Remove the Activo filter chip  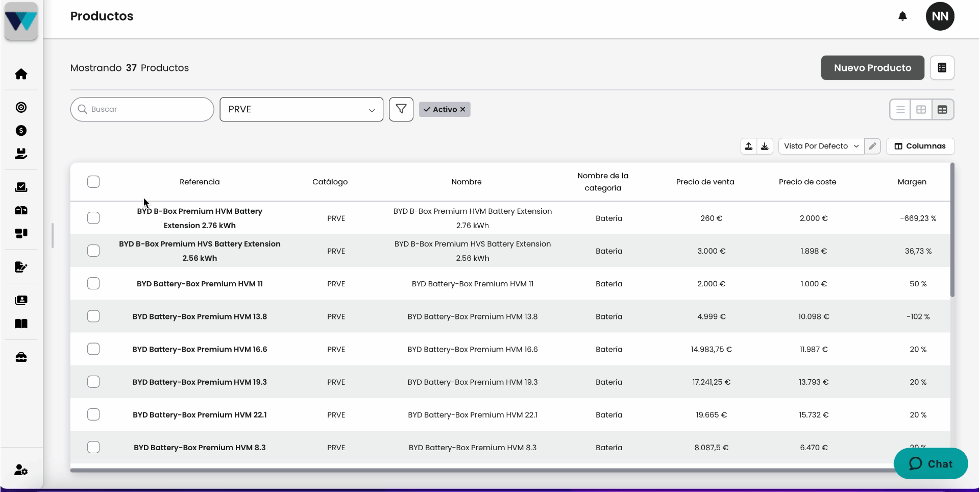pyautogui.click(x=462, y=109)
